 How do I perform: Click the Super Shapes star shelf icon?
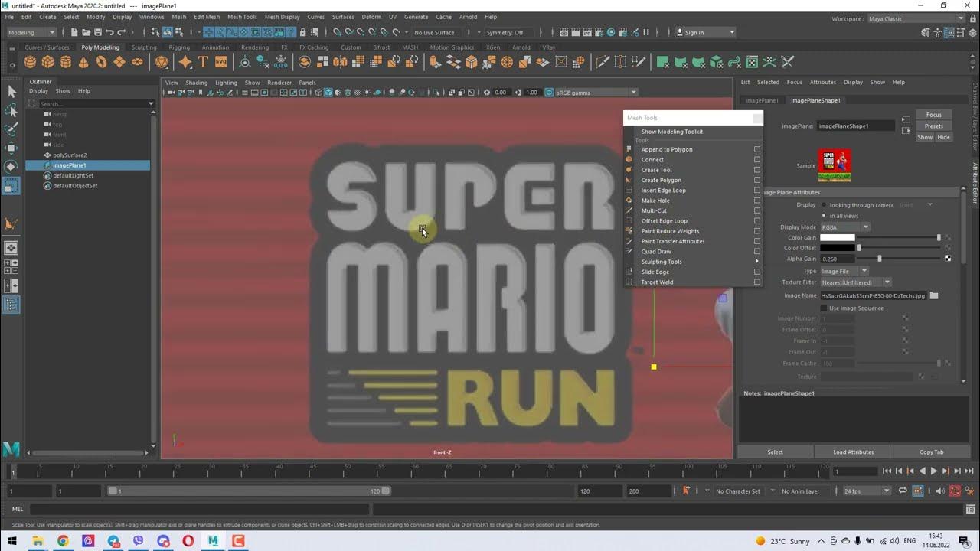185,62
